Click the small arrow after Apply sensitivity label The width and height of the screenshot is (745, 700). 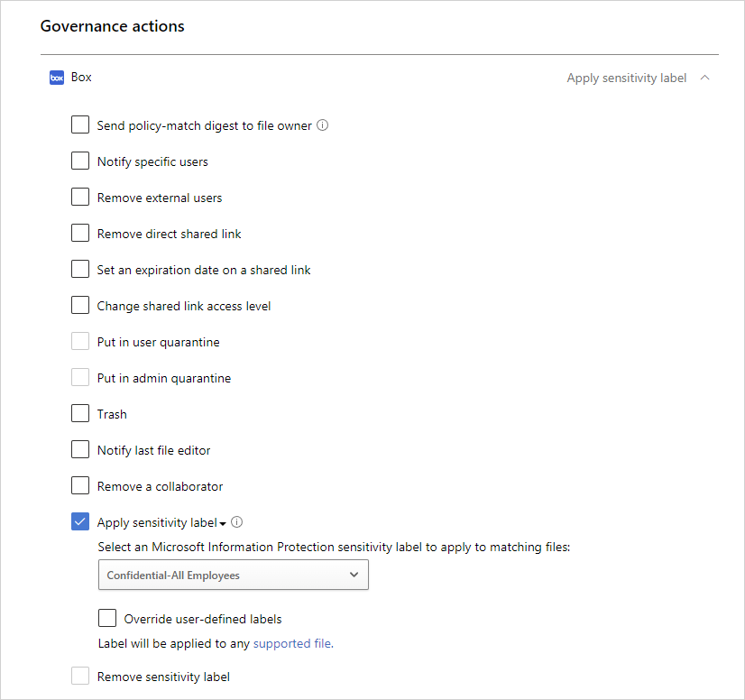(x=223, y=524)
